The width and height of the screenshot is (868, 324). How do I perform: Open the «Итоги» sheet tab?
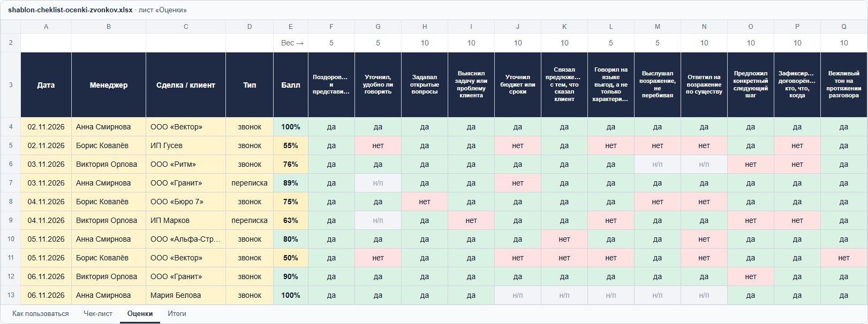177,314
